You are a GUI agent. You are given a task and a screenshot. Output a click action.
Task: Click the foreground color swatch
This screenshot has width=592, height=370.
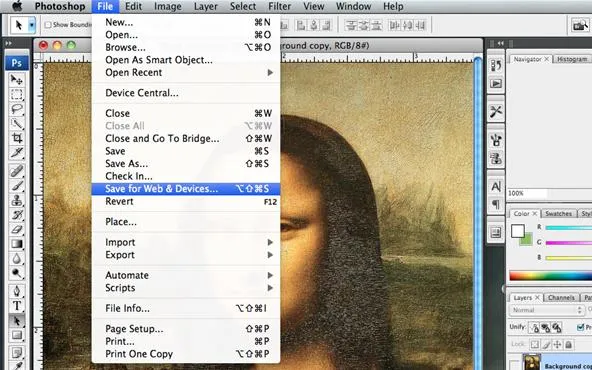point(518,231)
